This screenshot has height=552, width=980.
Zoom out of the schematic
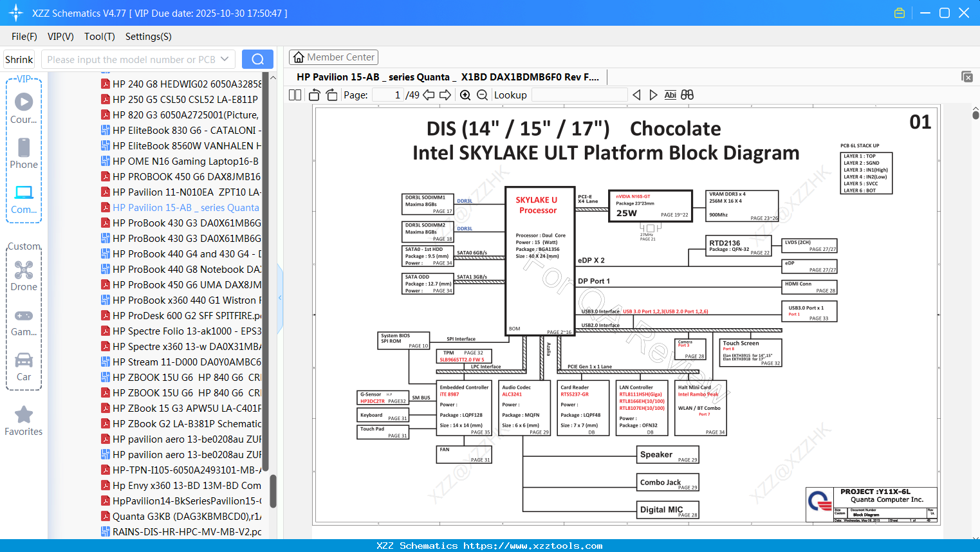pos(482,95)
